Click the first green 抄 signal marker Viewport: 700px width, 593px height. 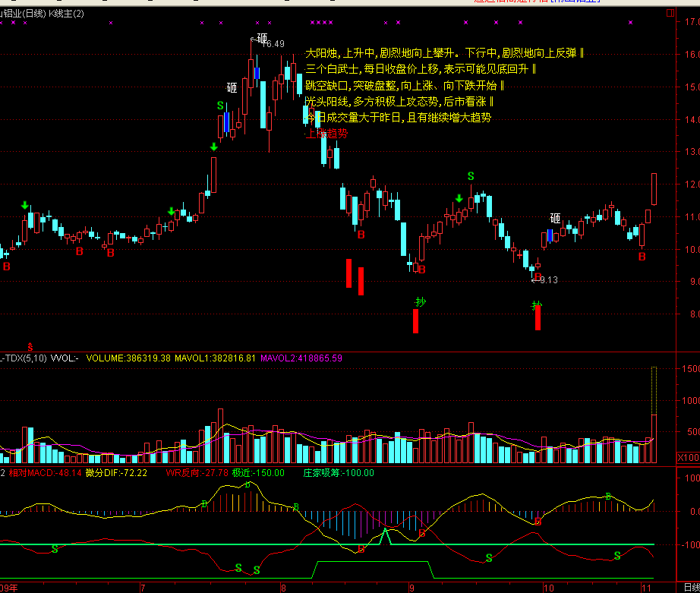pyautogui.click(x=420, y=302)
